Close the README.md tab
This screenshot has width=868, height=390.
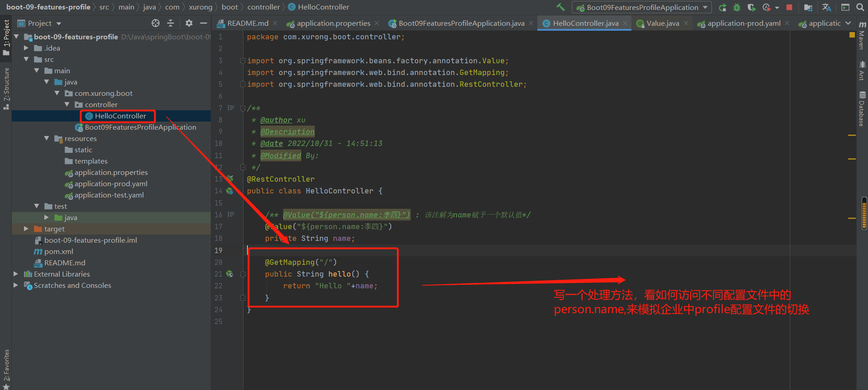click(275, 23)
